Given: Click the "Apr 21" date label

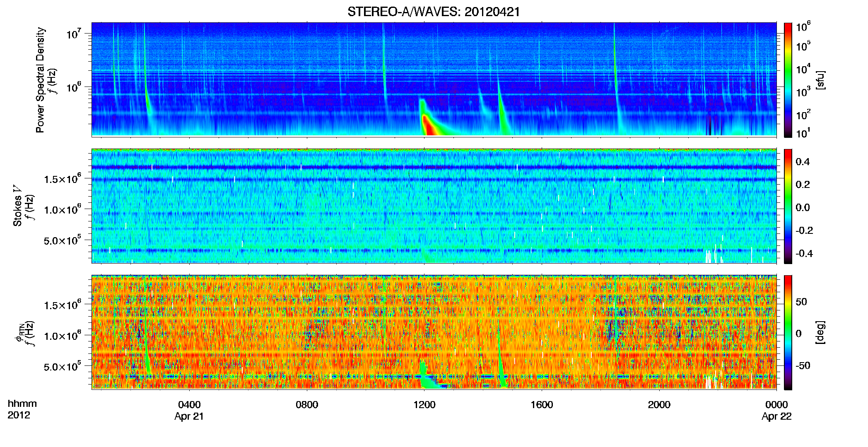Looking at the screenshot, I should coord(189,416).
